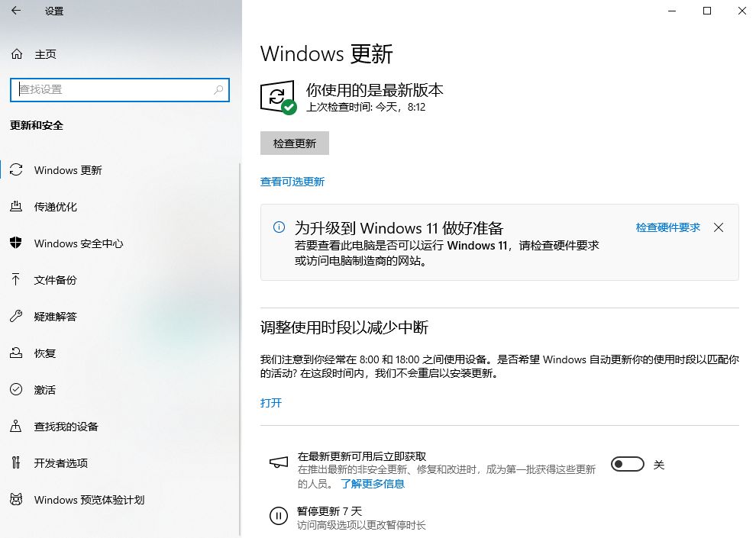Image resolution: width=756 pixels, height=538 pixels.
Task: Open 疑难解答 wrench icon
Action: [x=16, y=316]
